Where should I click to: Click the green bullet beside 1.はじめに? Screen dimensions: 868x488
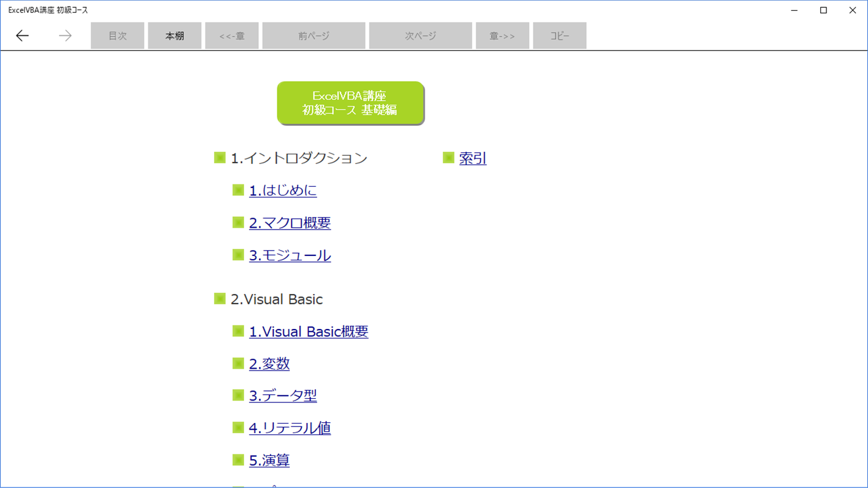238,190
